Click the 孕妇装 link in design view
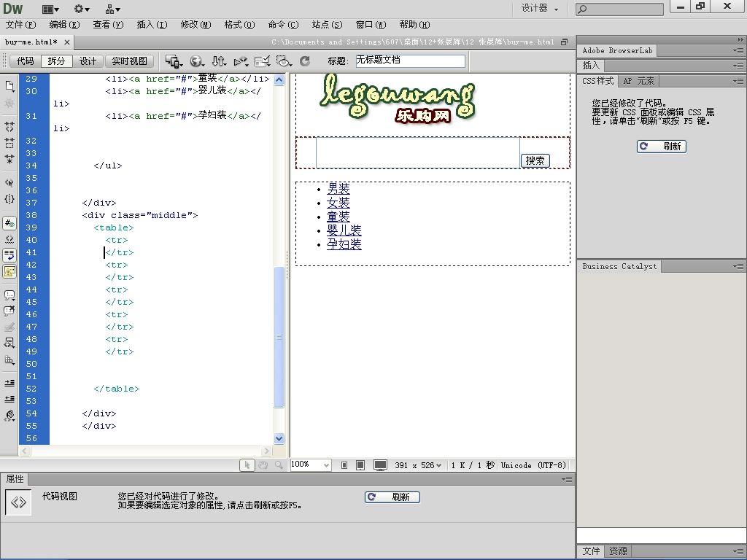 344,244
